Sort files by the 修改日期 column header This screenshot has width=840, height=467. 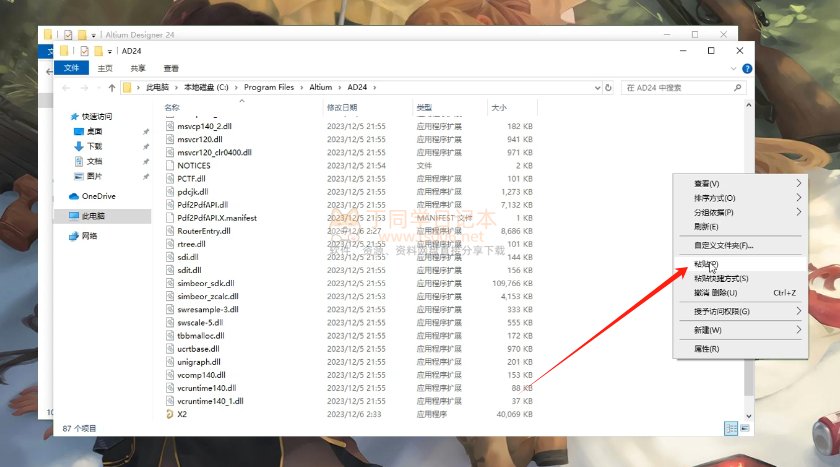coord(342,107)
